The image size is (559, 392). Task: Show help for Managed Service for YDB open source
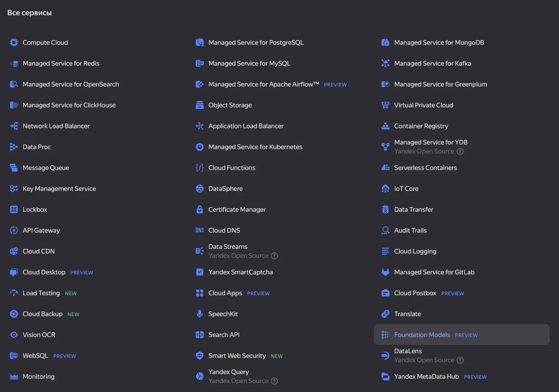(460, 151)
